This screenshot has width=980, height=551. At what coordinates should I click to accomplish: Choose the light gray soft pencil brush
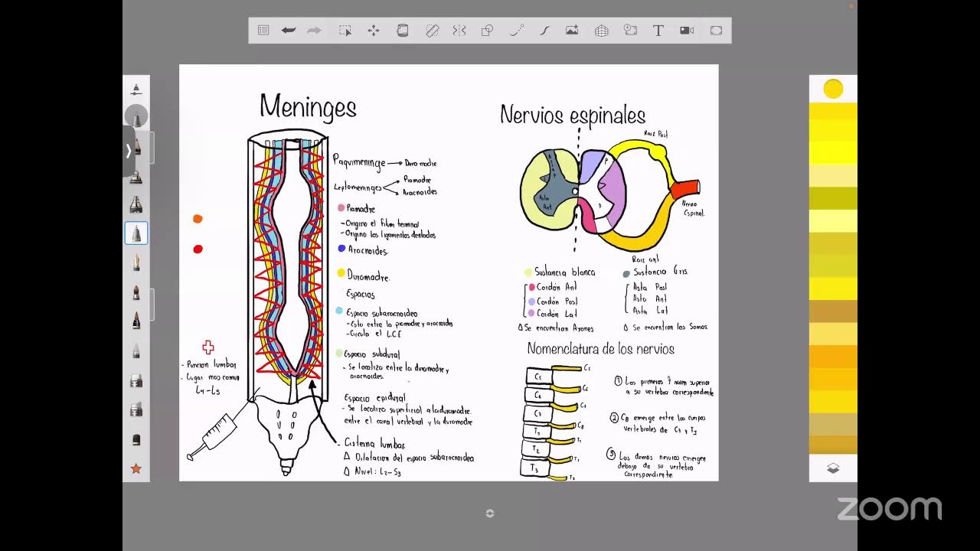point(136,351)
